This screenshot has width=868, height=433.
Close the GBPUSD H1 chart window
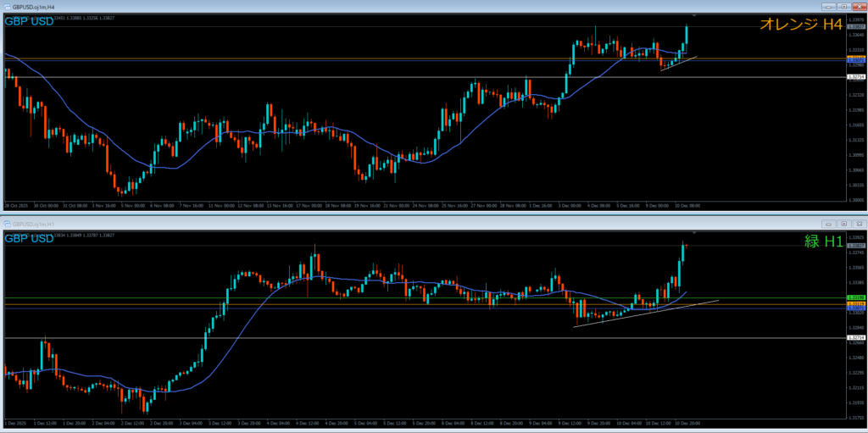click(x=859, y=224)
